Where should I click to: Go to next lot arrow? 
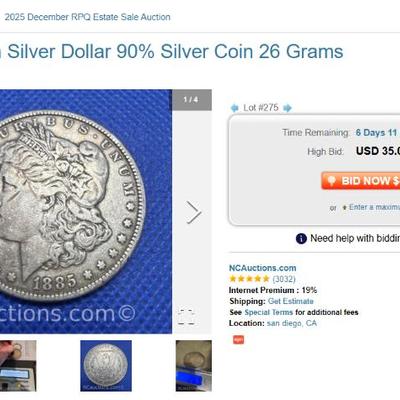[287, 108]
